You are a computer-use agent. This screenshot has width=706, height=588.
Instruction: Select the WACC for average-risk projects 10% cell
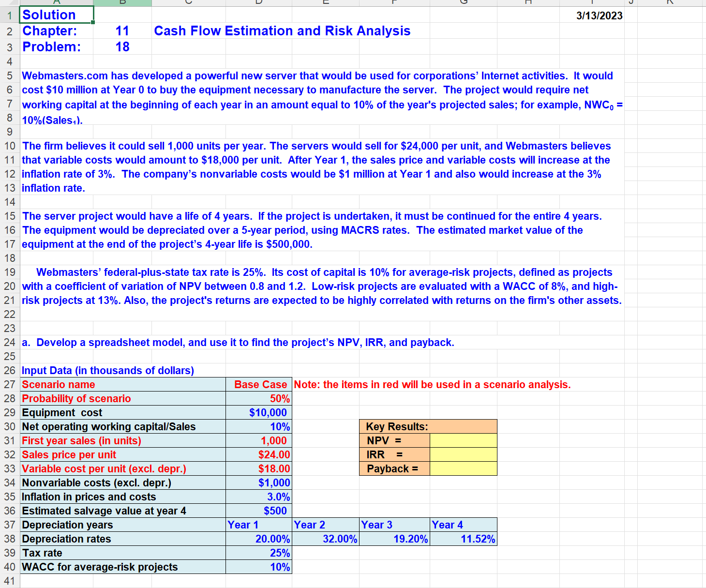259,567
